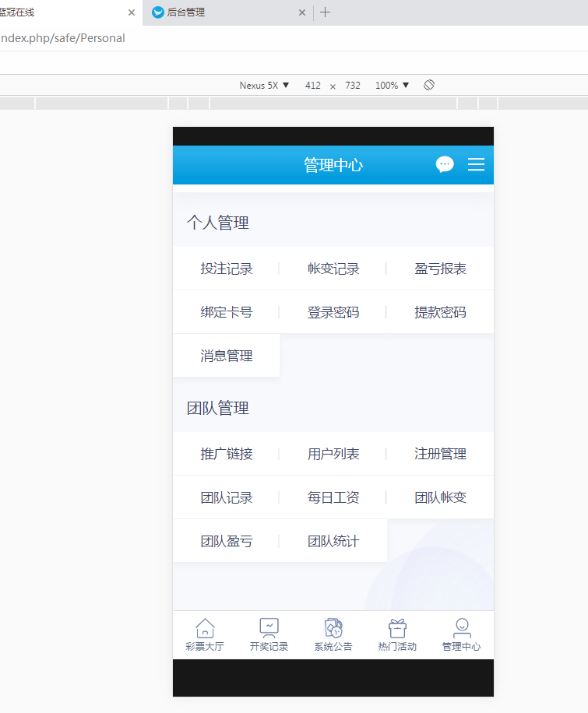Select 管理中心 in bottom navigation
The image size is (588, 713).
coord(461,635)
